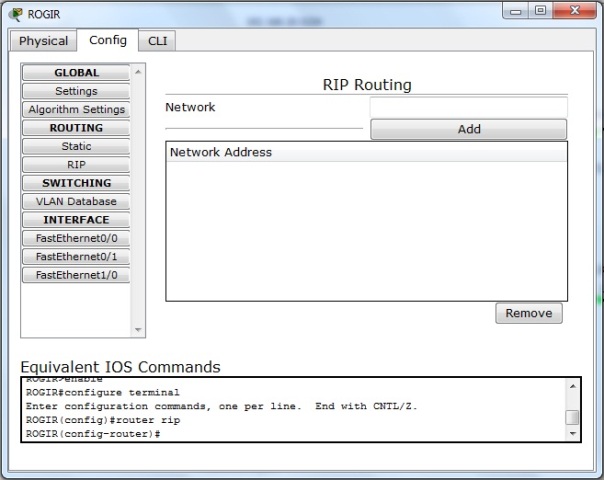Open the CLI tab

[157, 41]
